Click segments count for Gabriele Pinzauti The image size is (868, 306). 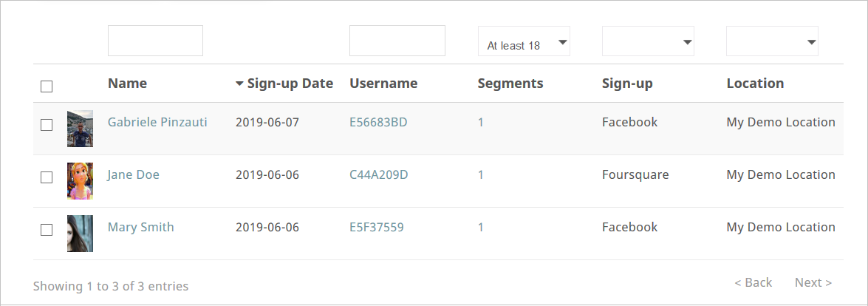pos(480,122)
